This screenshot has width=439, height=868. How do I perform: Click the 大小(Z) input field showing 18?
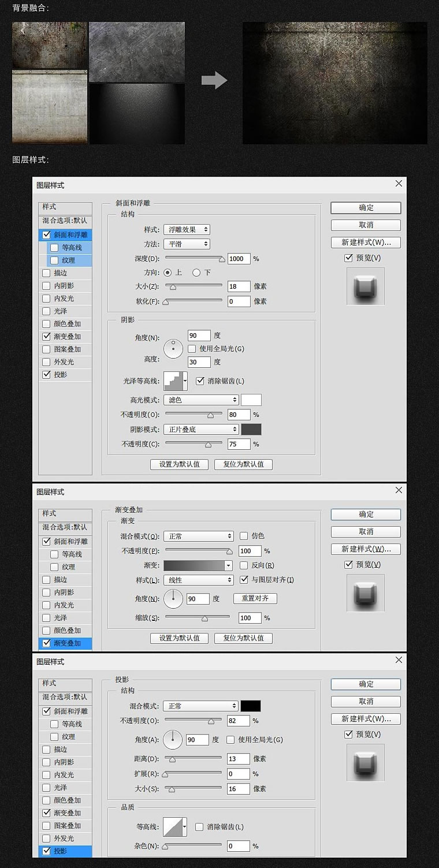[x=239, y=286]
